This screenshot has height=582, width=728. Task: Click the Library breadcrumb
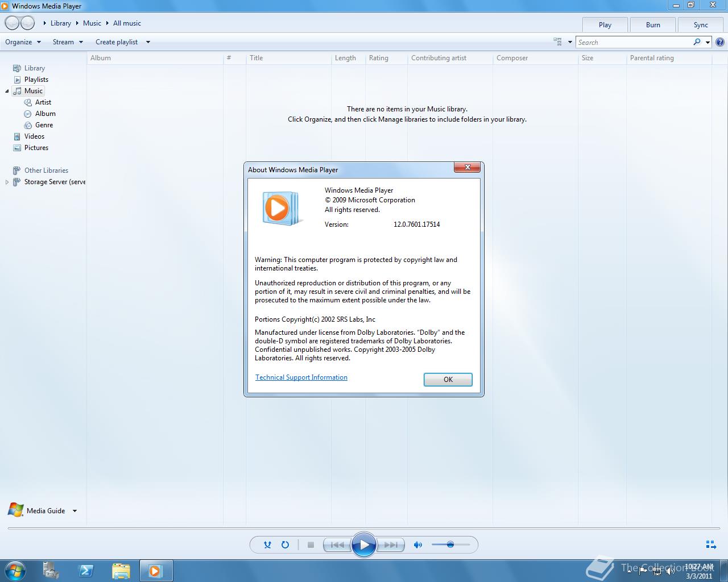click(61, 23)
